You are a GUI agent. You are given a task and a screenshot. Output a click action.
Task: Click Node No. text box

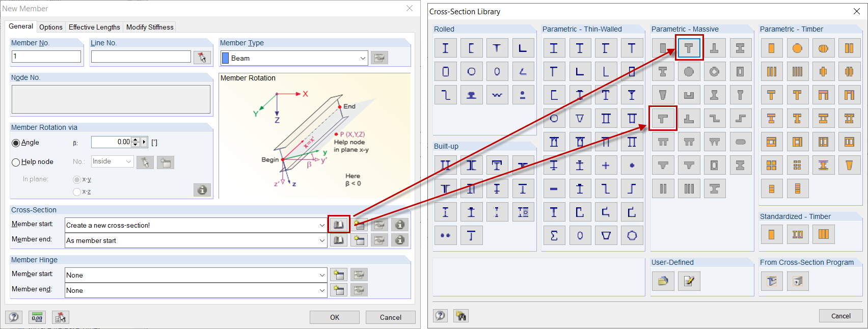(x=111, y=99)
